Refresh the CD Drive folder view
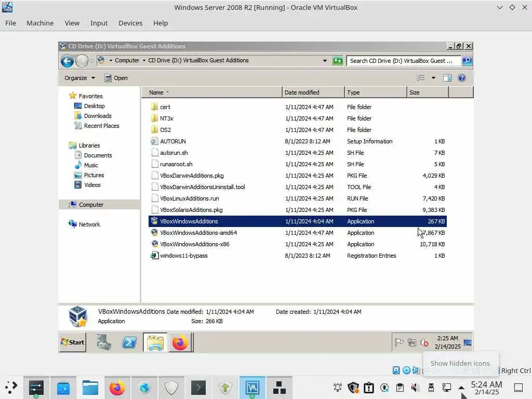 coord(337,61)
